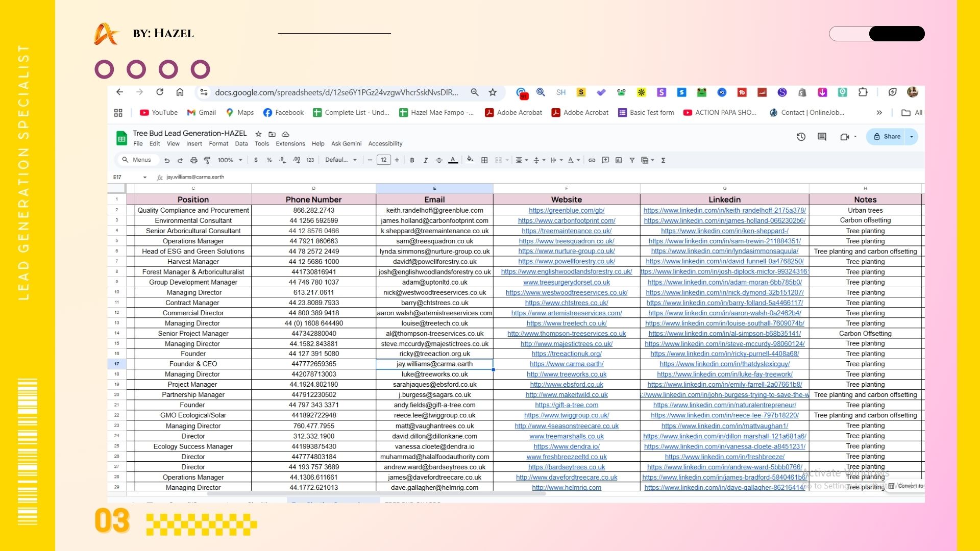Viewport: 980px width, 551px height.
Task: Click the insert link icon
Action: [592, 160]
